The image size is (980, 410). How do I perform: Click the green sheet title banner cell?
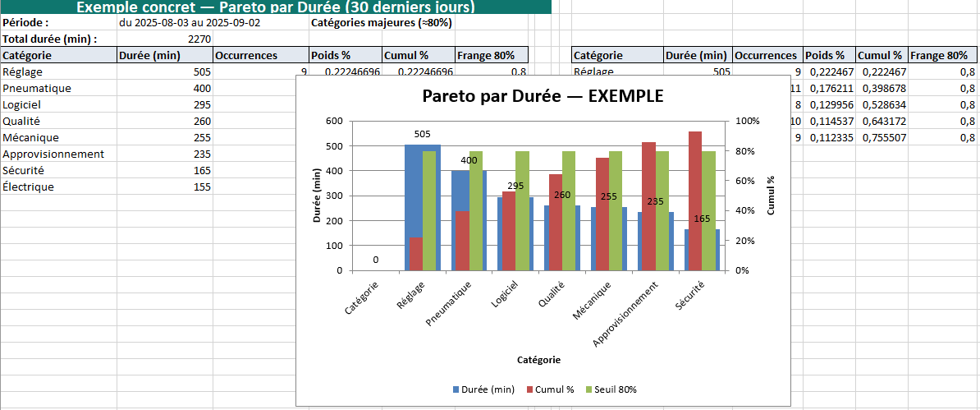[x=275, y=7]
